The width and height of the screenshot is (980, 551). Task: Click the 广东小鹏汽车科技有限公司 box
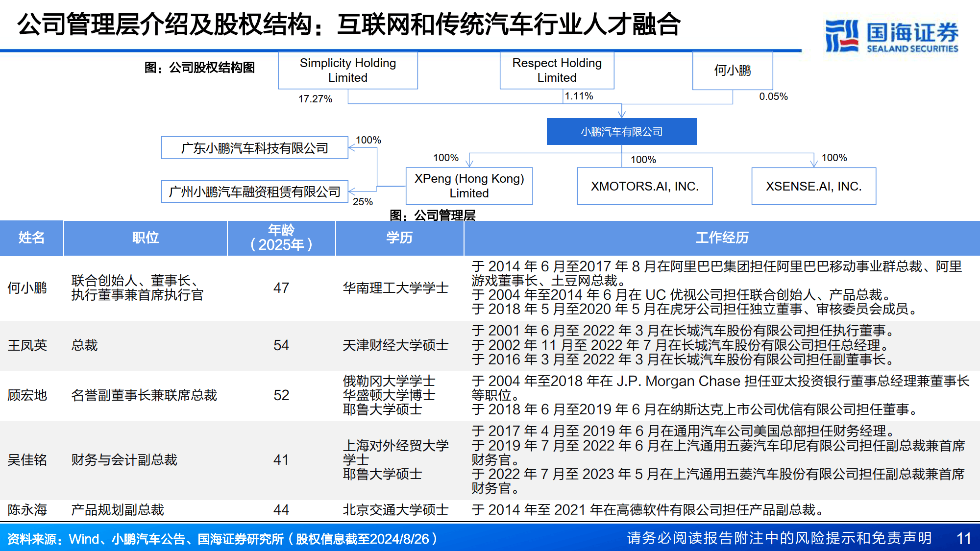tap(255, 147)
